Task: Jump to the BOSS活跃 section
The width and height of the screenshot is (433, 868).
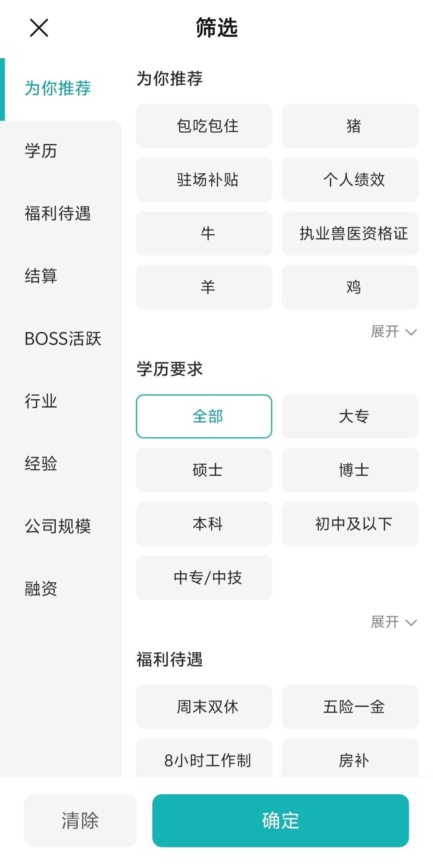Action: point(63,339)
